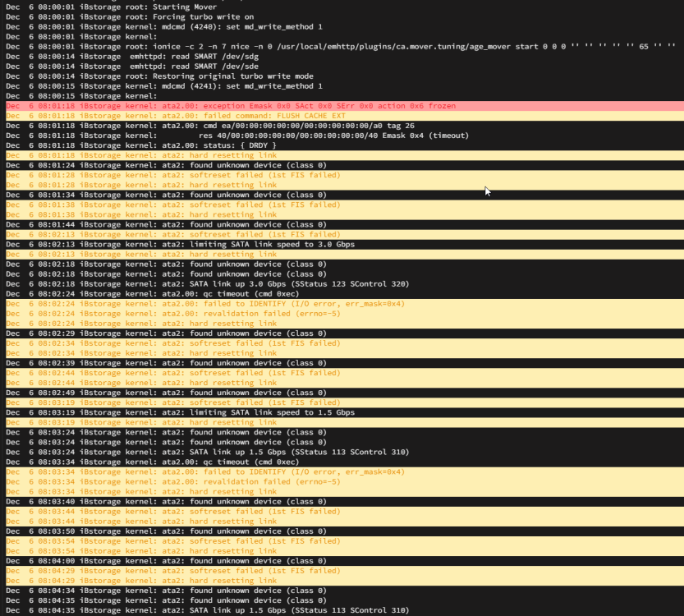Select the 08:02:49 "found unknown device" line
684x616 pixels.
coord(345,393)
